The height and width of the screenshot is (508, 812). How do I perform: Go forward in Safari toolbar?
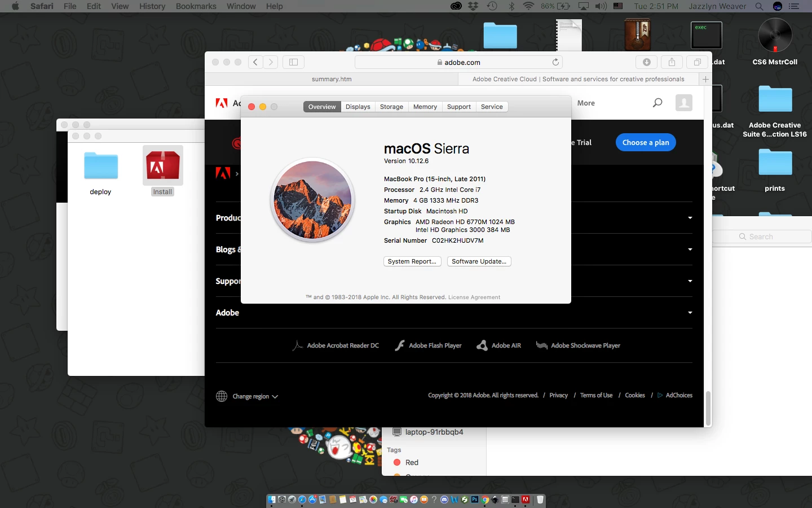coord(271,62)
